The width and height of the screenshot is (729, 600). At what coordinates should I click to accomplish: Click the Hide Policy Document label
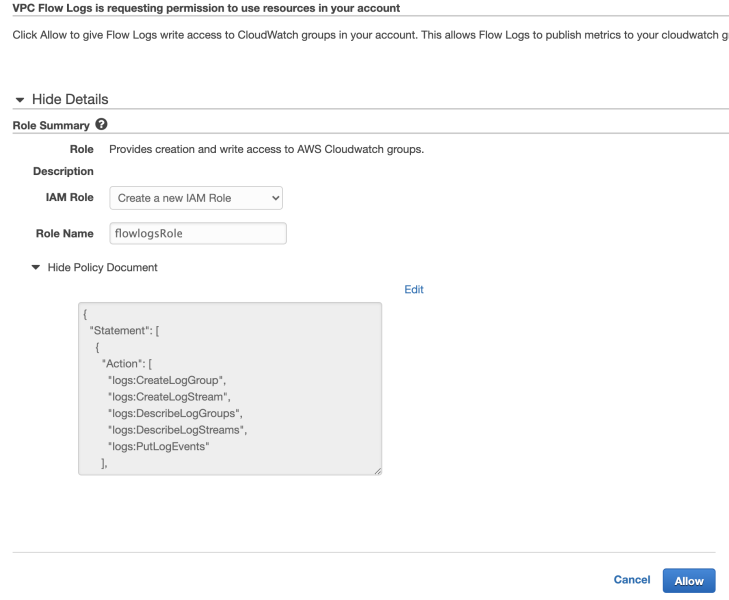(103, 268)
